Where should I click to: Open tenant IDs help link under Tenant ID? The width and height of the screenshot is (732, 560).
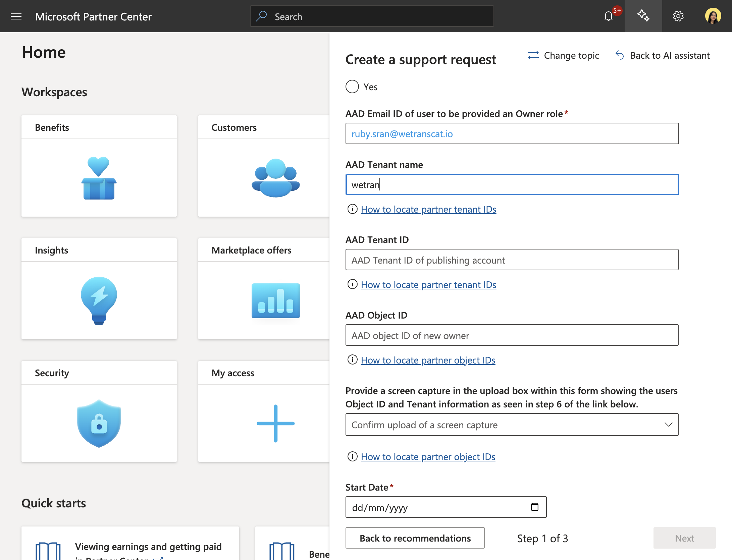click(x=428, y=285)
